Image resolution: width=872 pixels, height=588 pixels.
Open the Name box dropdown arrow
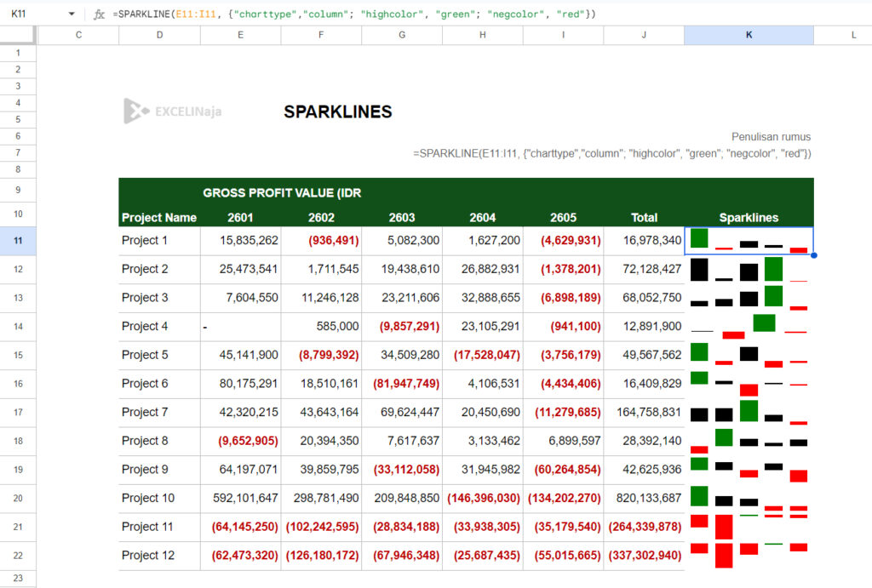72,14
